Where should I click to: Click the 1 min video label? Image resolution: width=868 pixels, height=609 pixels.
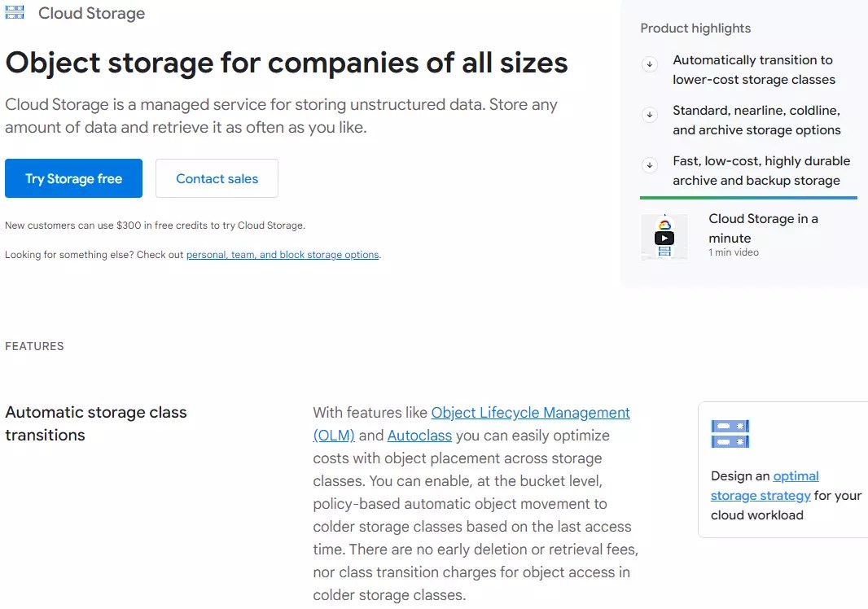tap(732, 252)
